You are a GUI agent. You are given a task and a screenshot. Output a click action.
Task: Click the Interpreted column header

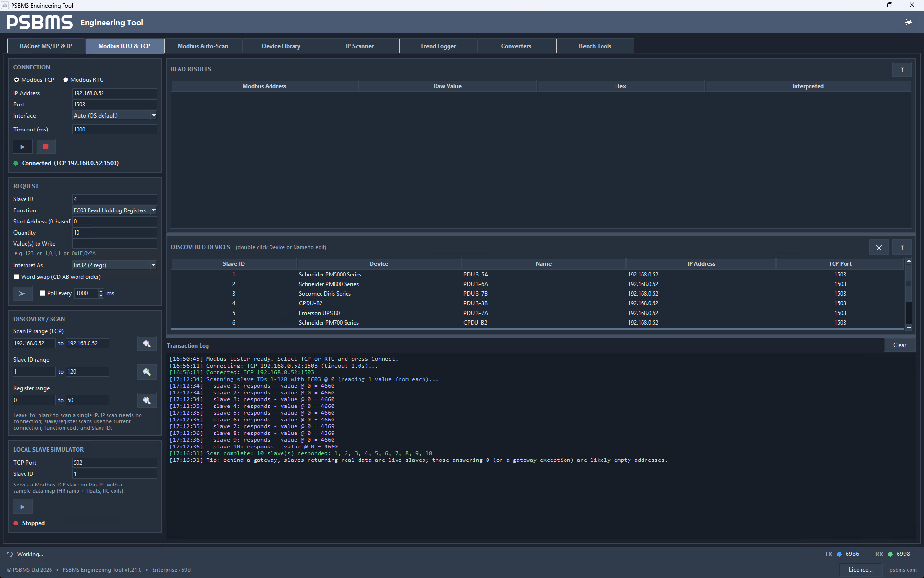tap(808, 86)
